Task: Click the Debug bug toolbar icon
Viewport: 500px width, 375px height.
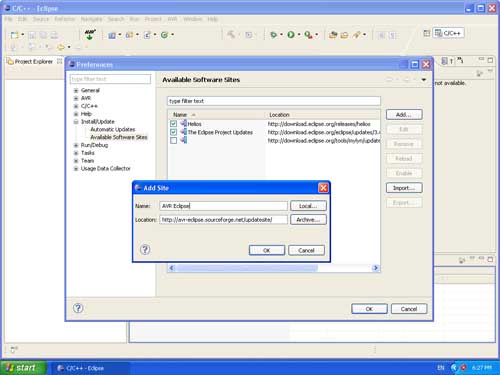Action: 273,35
